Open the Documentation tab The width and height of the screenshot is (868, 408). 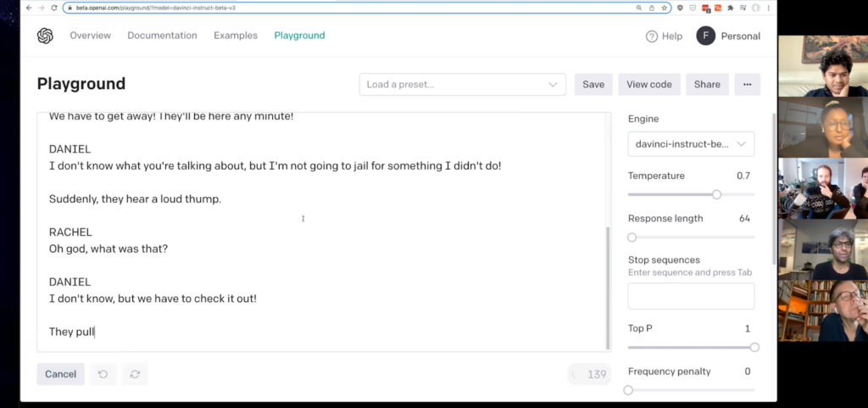[x=162, y=36]
